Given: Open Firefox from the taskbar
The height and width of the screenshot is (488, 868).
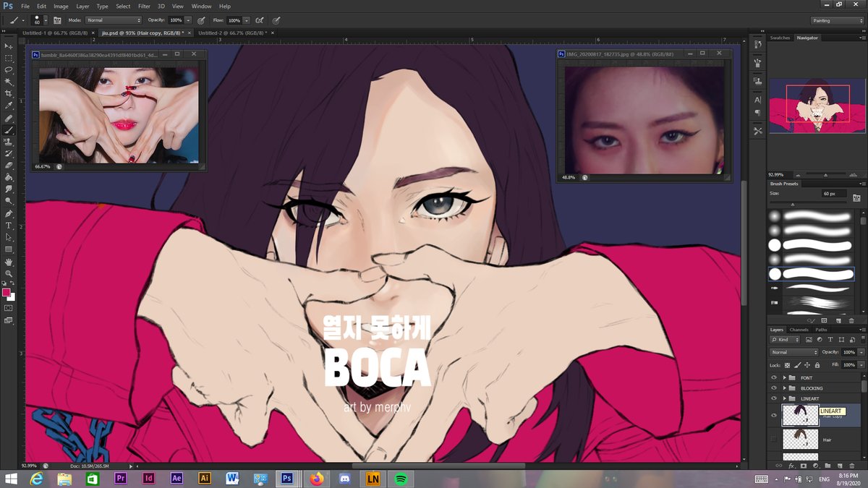Looking at the screenshot, I should tap(316, 479).
